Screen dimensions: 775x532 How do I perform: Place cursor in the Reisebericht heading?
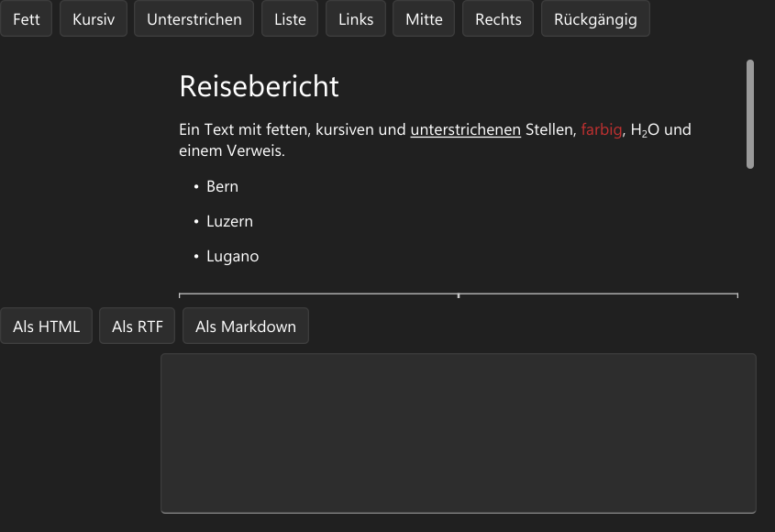(x=259, y=86)
